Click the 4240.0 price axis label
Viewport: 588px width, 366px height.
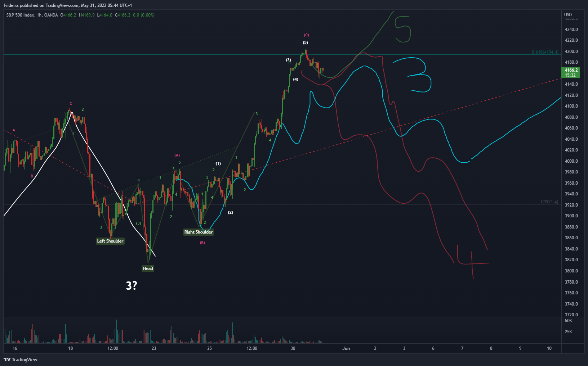click(571, 30)
